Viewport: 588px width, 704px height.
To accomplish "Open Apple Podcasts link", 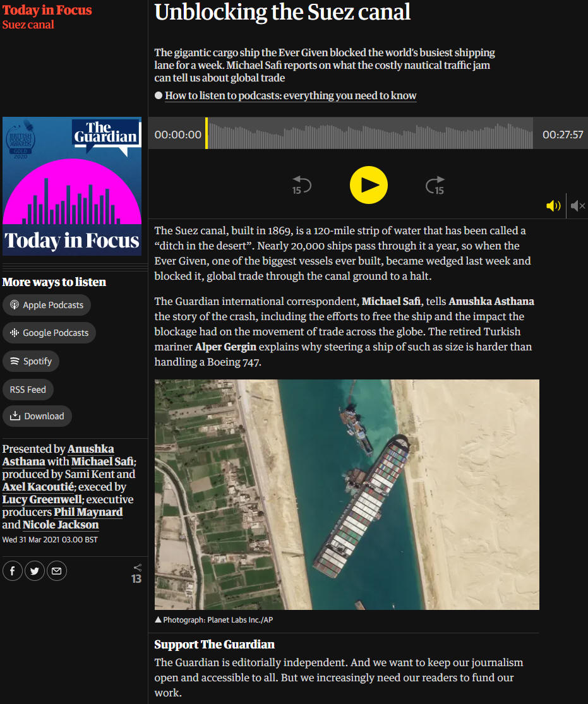I will [47, 305].
